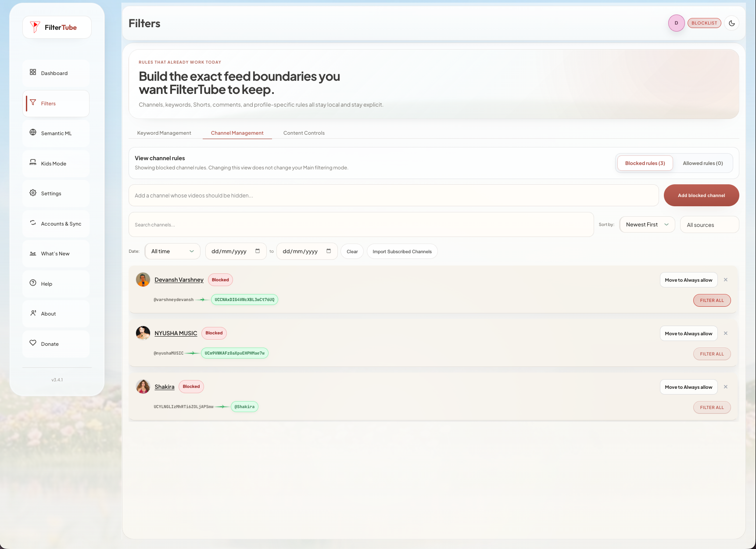
Task: Move NYUSHA MUSIC to Always allow
Action: pos(688,334)
